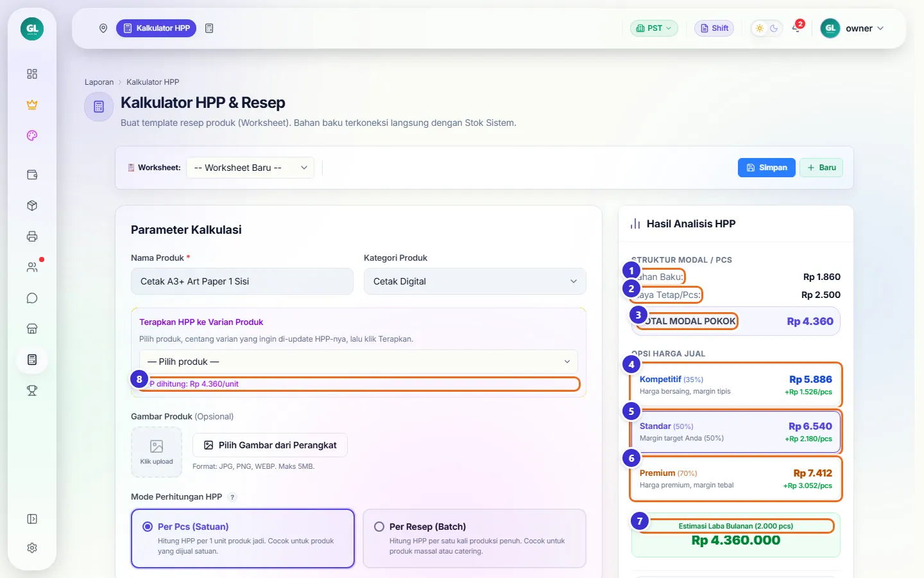Click the Shift button in top bar

point(714,28)
